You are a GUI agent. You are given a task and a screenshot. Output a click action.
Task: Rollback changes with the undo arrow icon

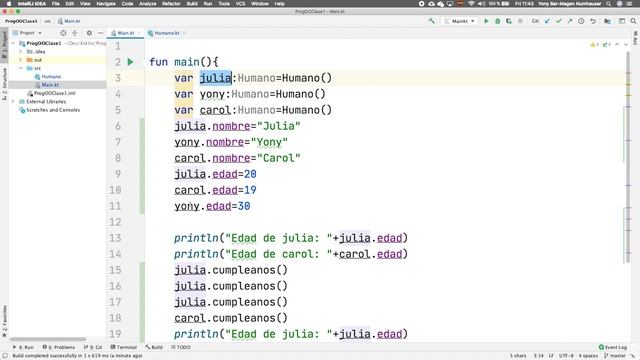coord(593,21)
